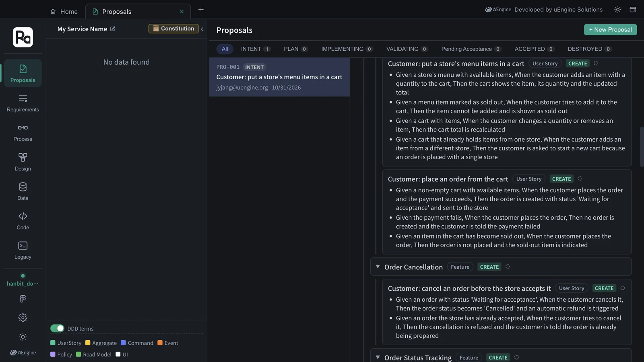The image size is (644, 362).
Task: Click top-right brightness theme icon
Action: pos(618,10)
